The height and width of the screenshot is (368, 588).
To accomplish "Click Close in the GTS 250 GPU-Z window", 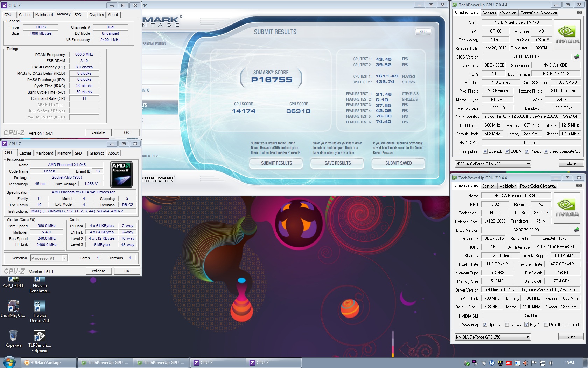I will point(571,336).
